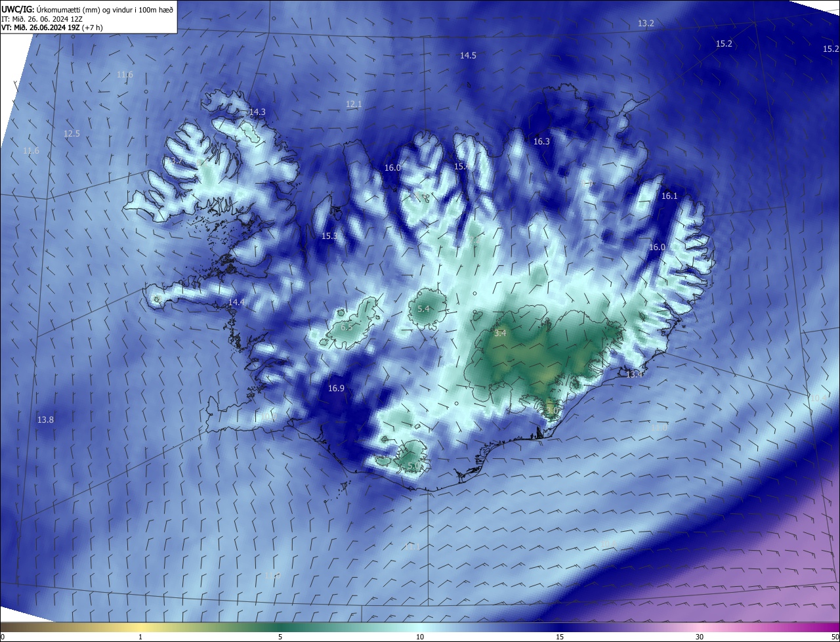Click the 6.5 value on the glacier
The image size is (840, 642).
pos(347,328)
